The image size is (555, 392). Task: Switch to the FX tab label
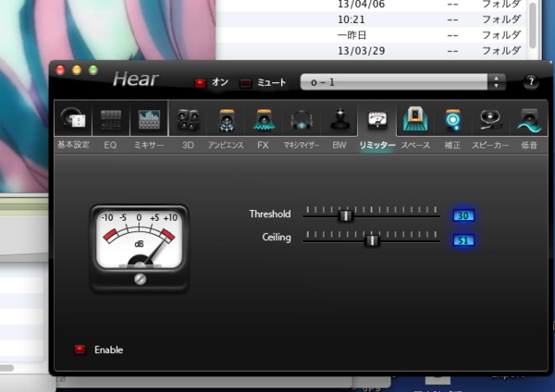263,145
